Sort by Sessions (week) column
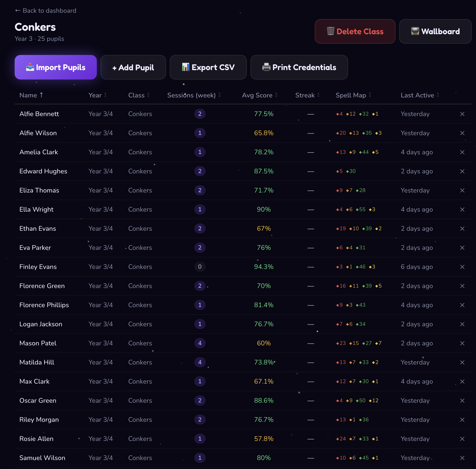Image resolution: width=476 pixels, height=469 pixels. tap(194, 95)
